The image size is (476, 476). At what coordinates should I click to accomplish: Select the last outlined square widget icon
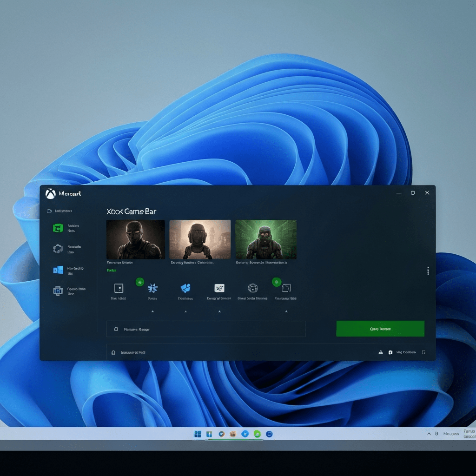[286, 288]
